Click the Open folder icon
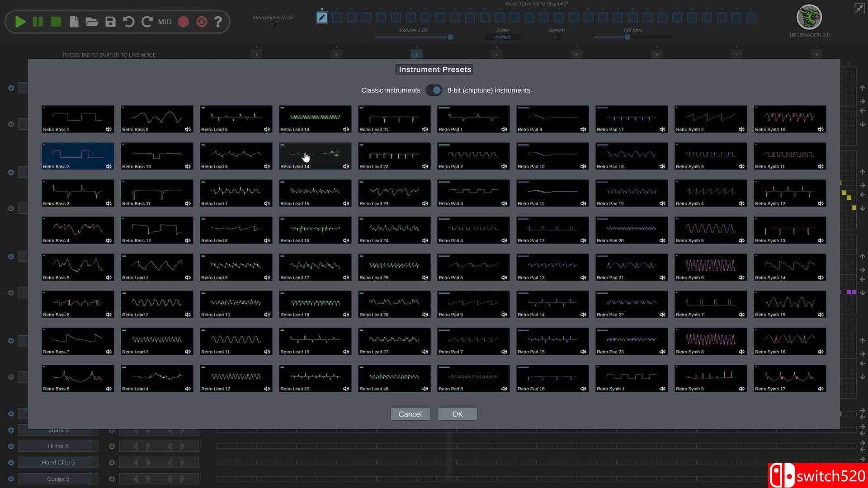 click(x=92, y=22)
